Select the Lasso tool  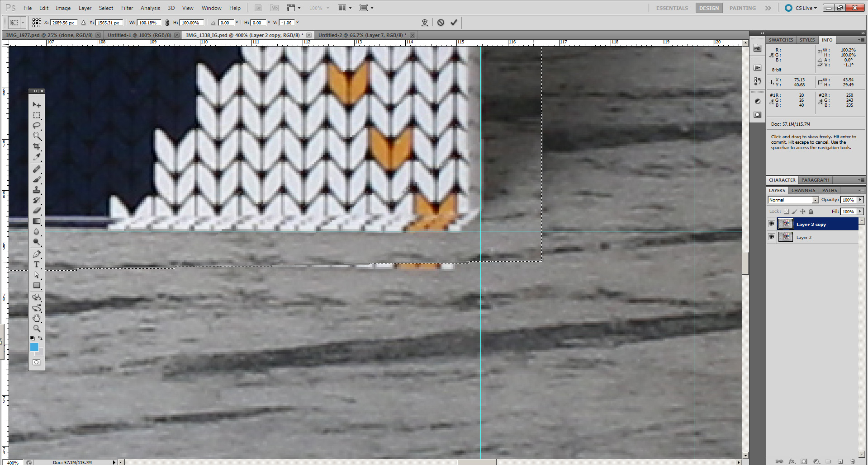(x=37, y=126)
